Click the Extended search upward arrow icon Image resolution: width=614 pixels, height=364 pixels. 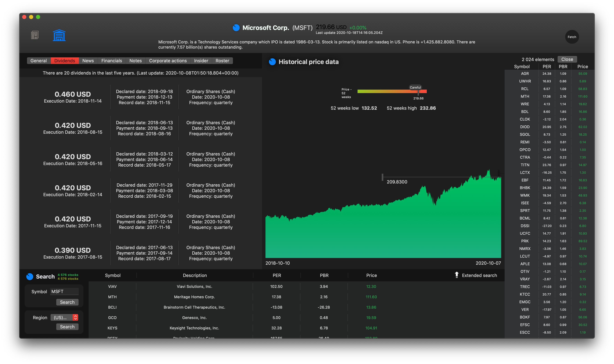457,275
